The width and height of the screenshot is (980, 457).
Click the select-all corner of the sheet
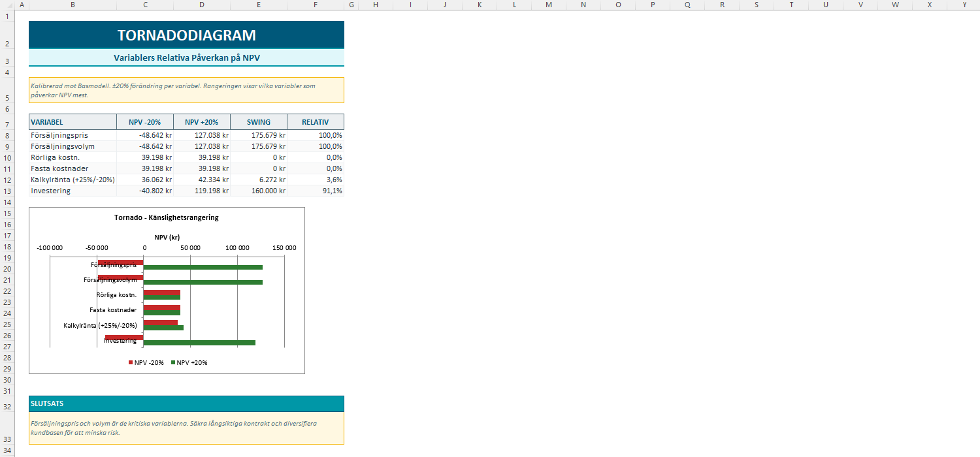tap(7, 5)
